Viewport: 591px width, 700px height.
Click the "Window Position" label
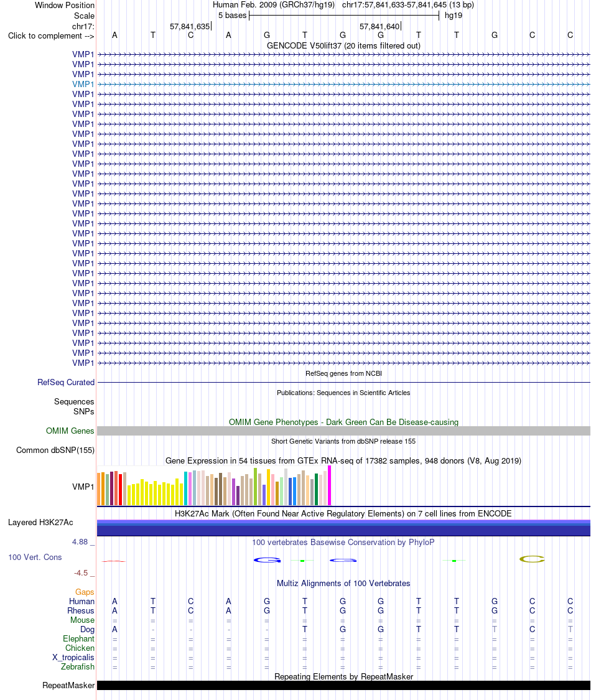tap(65, 6)
